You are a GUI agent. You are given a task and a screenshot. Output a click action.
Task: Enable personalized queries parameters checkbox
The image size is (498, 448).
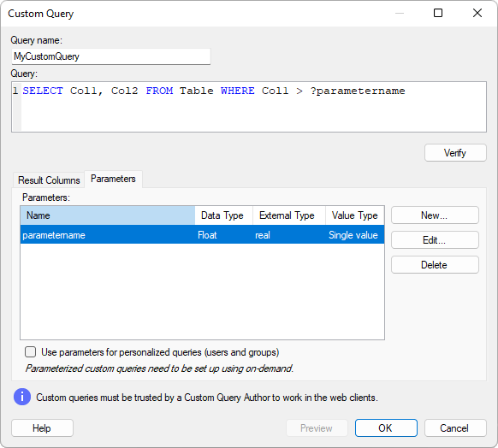[31, 352]
